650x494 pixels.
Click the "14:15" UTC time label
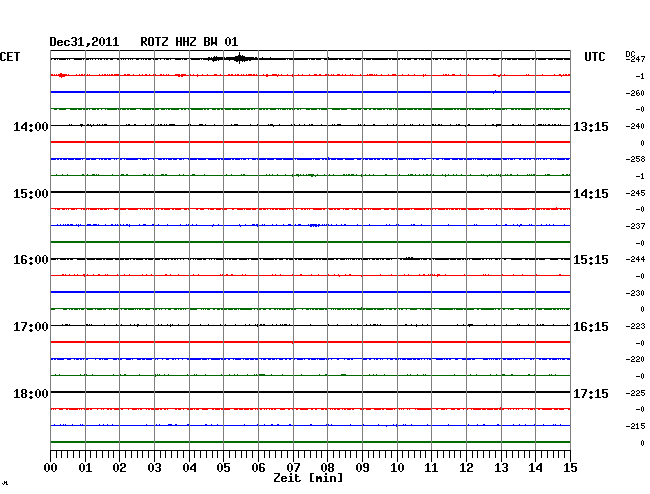point(591,194)
